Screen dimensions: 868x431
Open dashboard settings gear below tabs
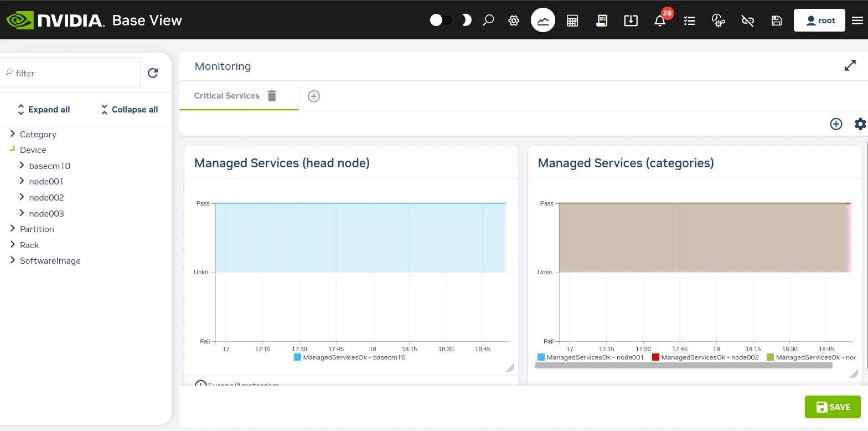[860, 124]
